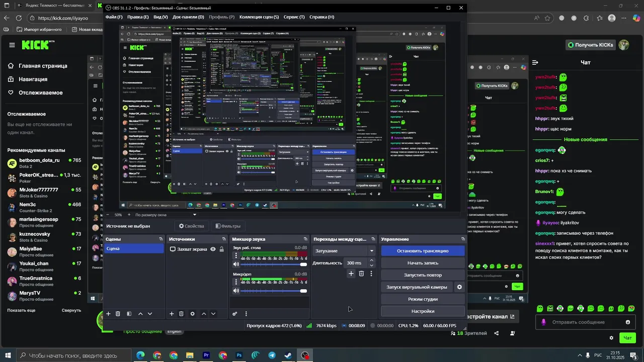This screenshot has width=644, height=362.
Task: Click Получить KICKs button in browser
Action: tap(591, 45)
